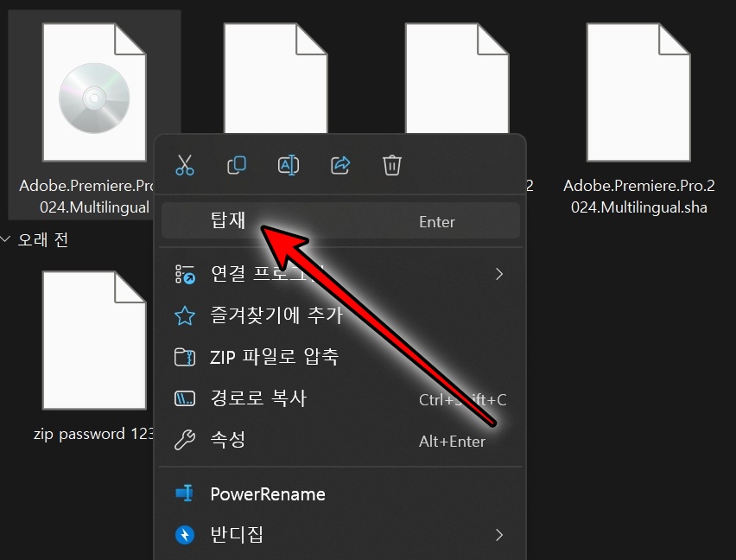Viewport: 736px width, 560px height.
Task: Click the Adobe.Premiere.Pro 024.Multilingual disc file name
Action: pos(87,197)
